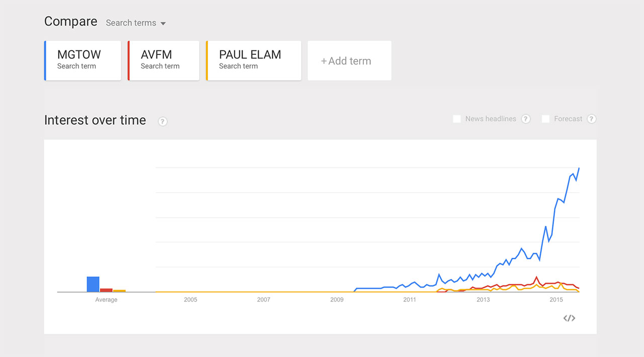Select the MGTOW search term card
Image resolution: width=644 pixels, height=357 pixels.
pos(83,60)
